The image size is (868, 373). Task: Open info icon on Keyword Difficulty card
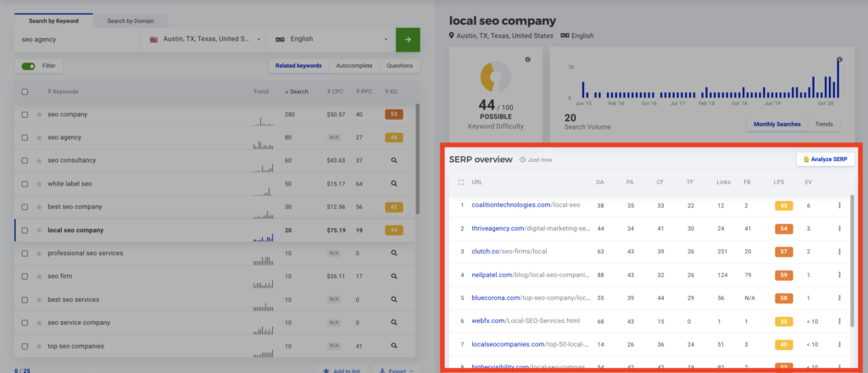527,59
